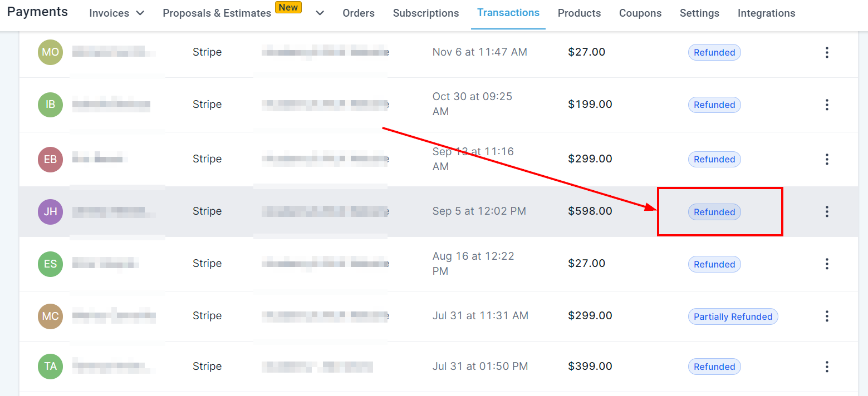
Task: Open actions menu for the $27.00 Nov 6 transaction
Action: click(x=827, y=52)
